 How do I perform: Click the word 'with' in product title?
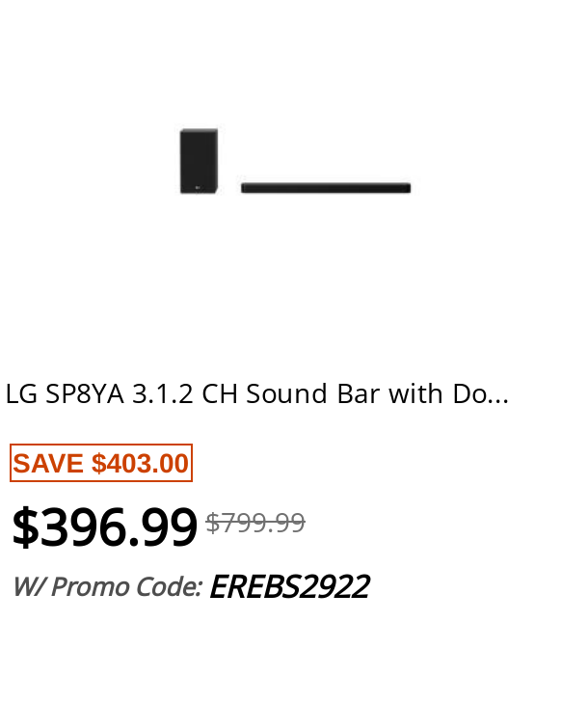[415, 394]
